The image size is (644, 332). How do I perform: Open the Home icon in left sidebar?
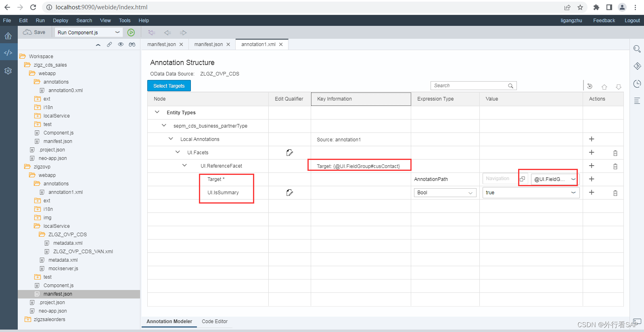(8, 36)
